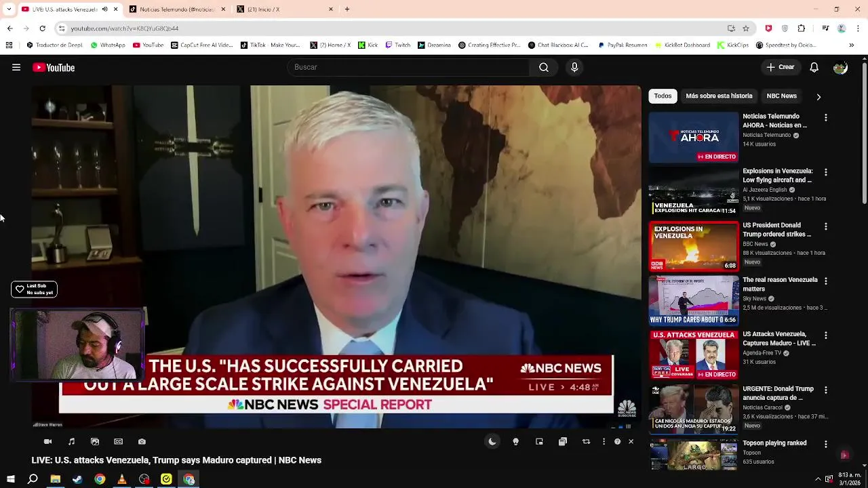Toggle the CC captions button below the player
The height and width of the screenshot is (488, 868).
(118, 441)
